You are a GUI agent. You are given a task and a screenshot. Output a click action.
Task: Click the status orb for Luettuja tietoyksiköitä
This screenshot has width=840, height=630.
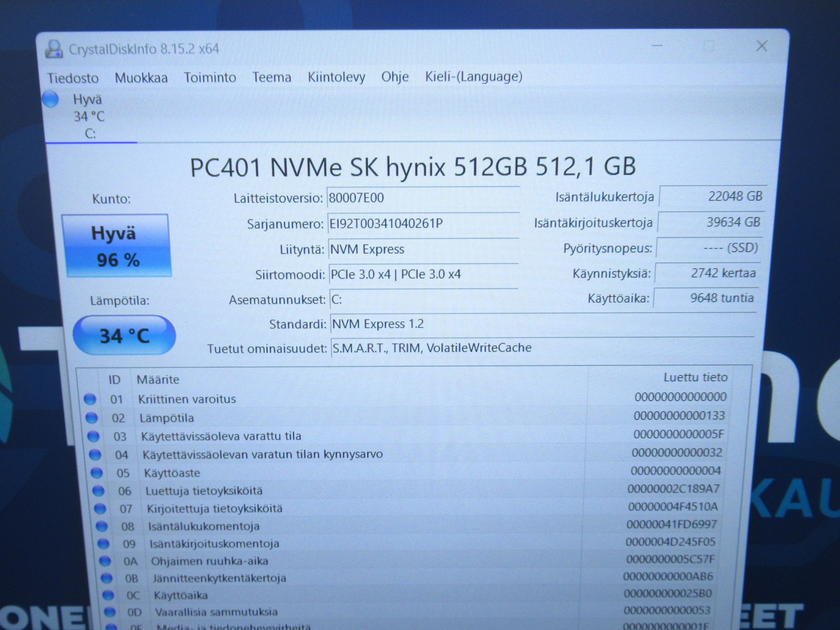[x=98, y=491]
